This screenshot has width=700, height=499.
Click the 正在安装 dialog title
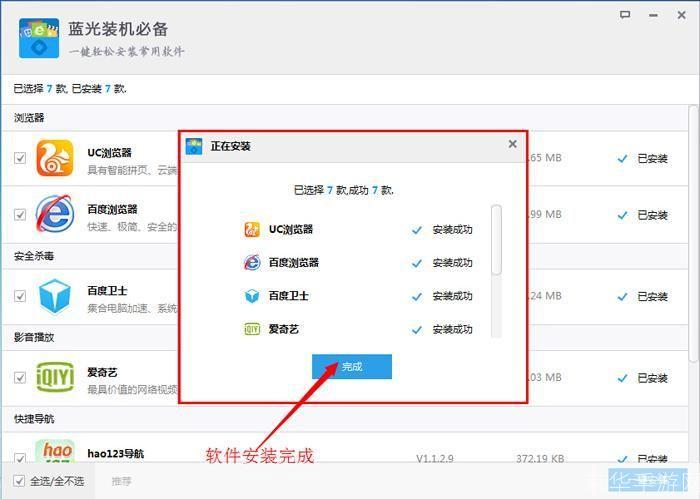coord(230,146)
